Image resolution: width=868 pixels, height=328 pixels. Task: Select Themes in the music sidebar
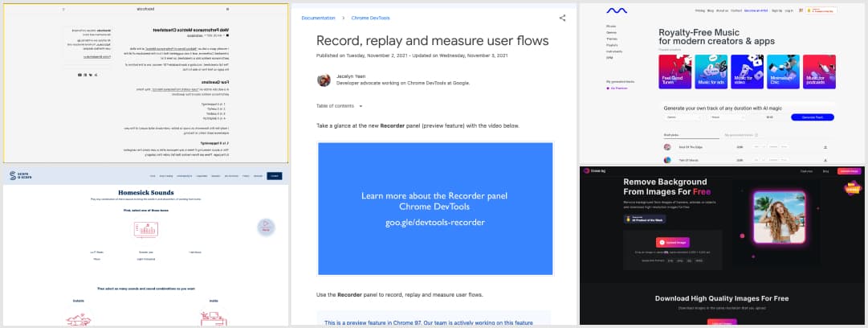tap(612, 39)
